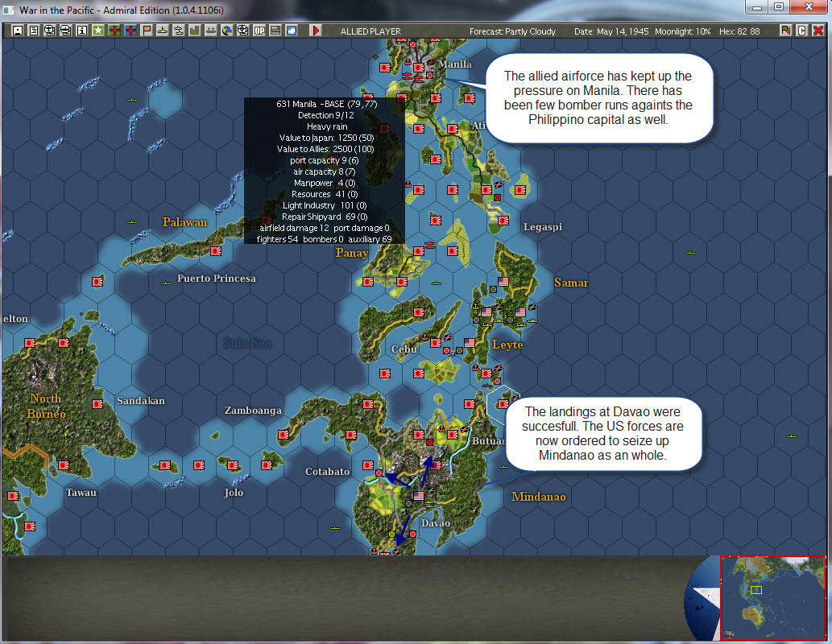Select Japanese base flag above Tawau
Screen dimensions: 832x644
63,465
